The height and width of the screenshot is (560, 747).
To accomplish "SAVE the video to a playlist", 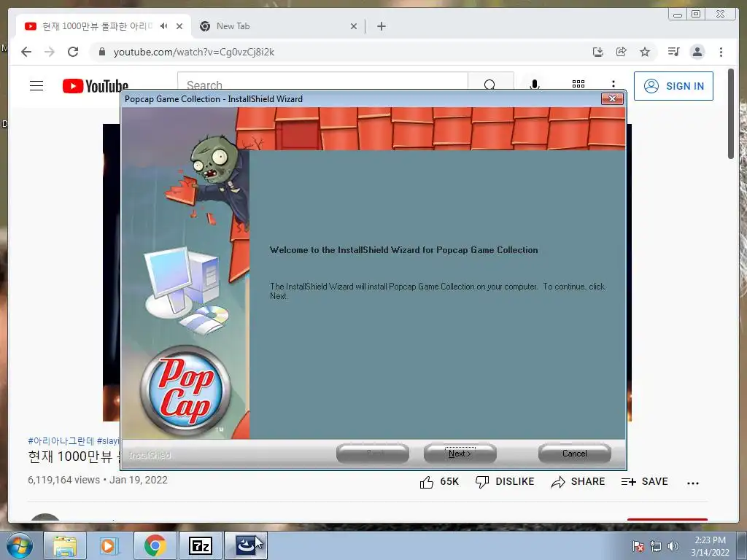I will pyautogui.click(x=644, y=482).
